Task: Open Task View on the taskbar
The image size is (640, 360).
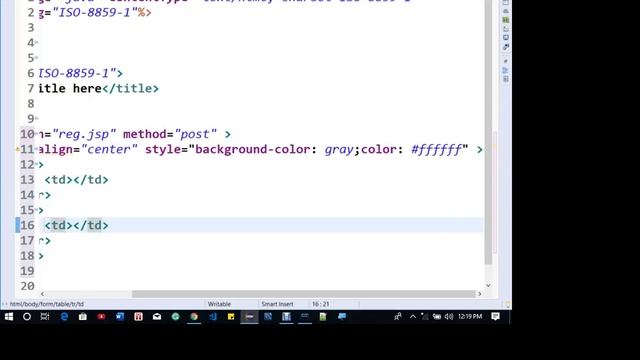Action: (x=45, y=316)
